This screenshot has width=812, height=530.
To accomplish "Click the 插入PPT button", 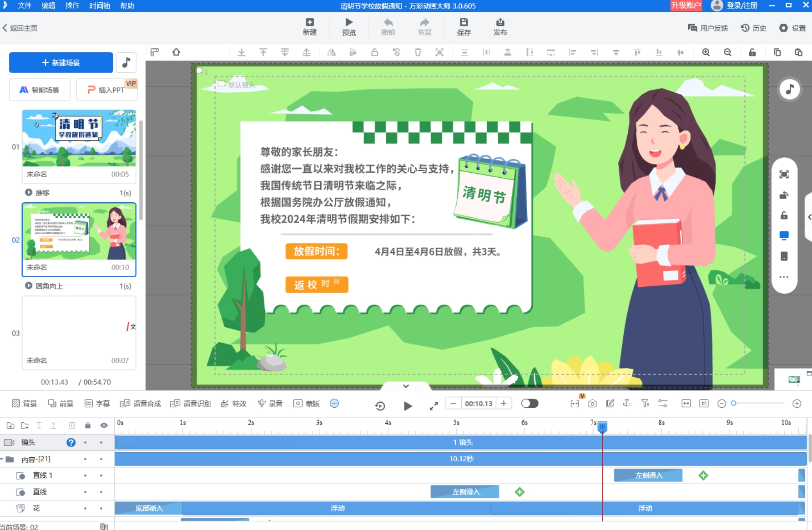I will (106, 90).
